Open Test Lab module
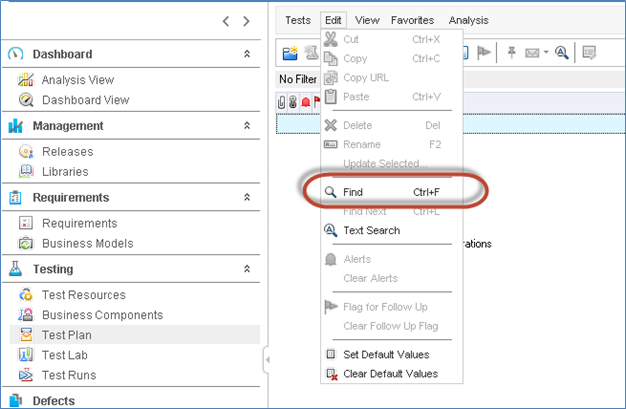Viewport: 626px width, 409px height. 68,355
